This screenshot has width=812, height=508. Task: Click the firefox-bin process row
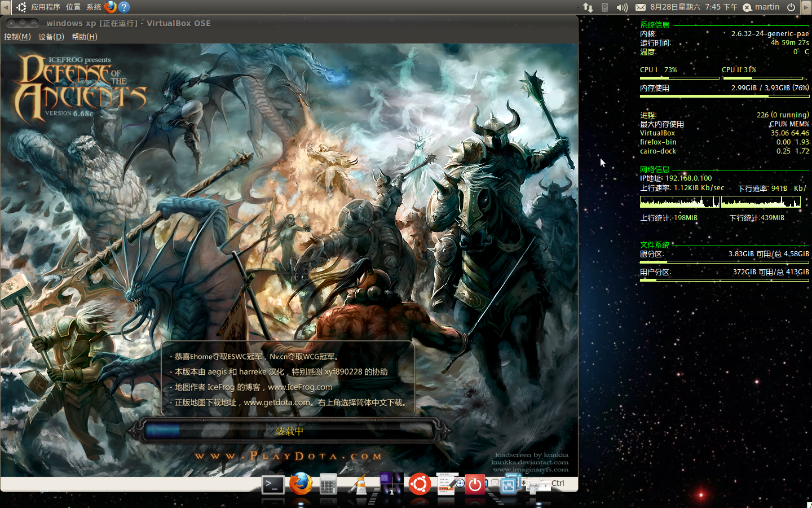tap(725, 142)
